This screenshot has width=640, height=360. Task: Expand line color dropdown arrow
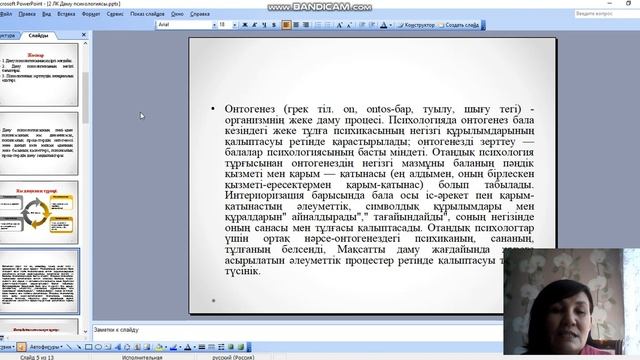(180, 347)
